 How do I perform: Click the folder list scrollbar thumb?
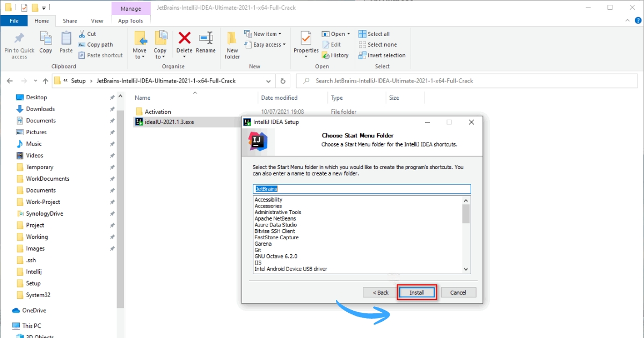pos(466,213)
